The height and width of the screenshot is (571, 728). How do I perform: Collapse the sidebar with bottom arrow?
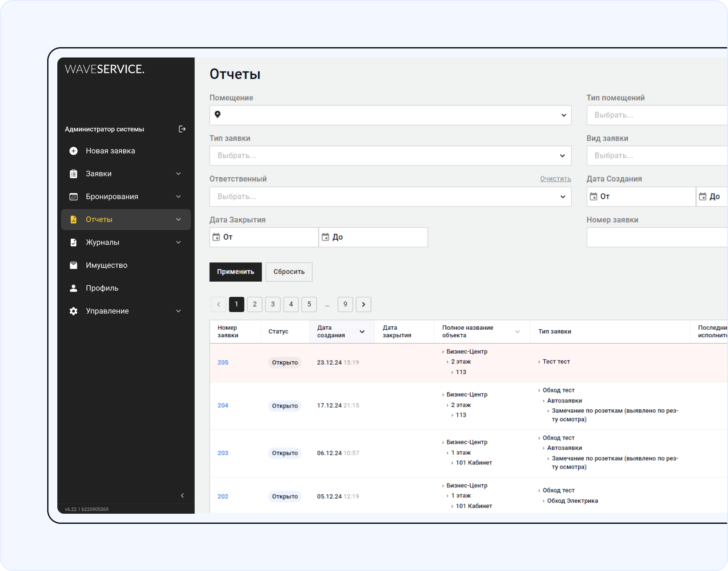pos(182,496)
